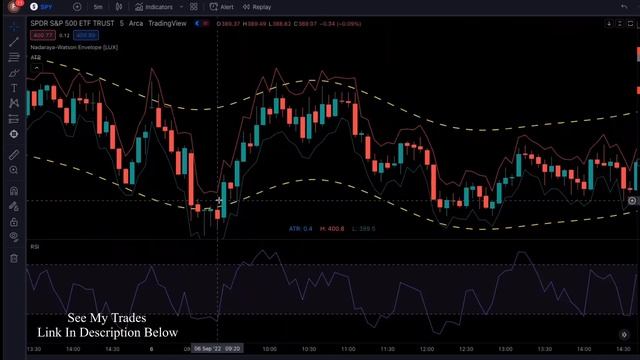
Task: Create a new Alert
Action: (222, 7)
